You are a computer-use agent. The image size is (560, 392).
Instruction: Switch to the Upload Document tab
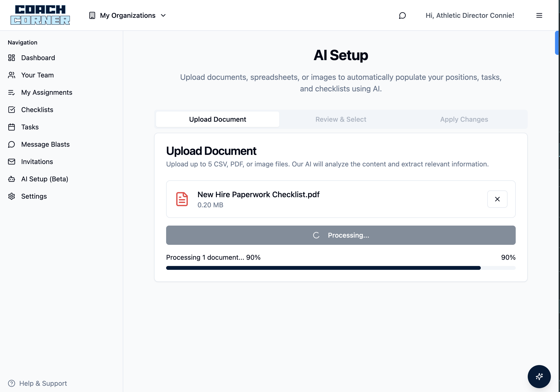[218, 119]
